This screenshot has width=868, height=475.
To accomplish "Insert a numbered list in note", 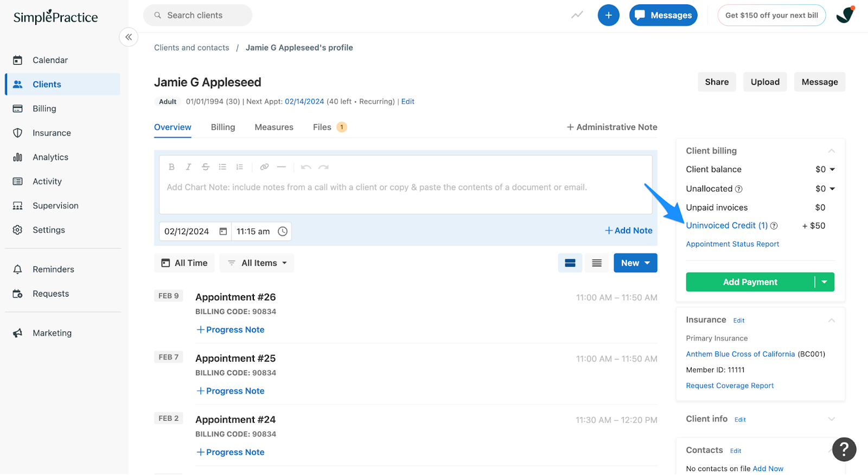I will pos(239,167).
